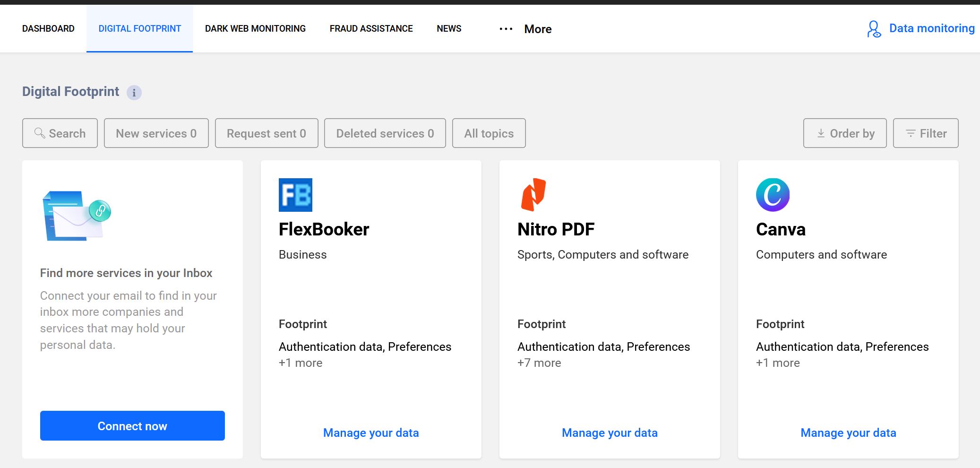Switch to the Dashboard tab
Viewport: 980px width, 468px height.
[48, 29]
